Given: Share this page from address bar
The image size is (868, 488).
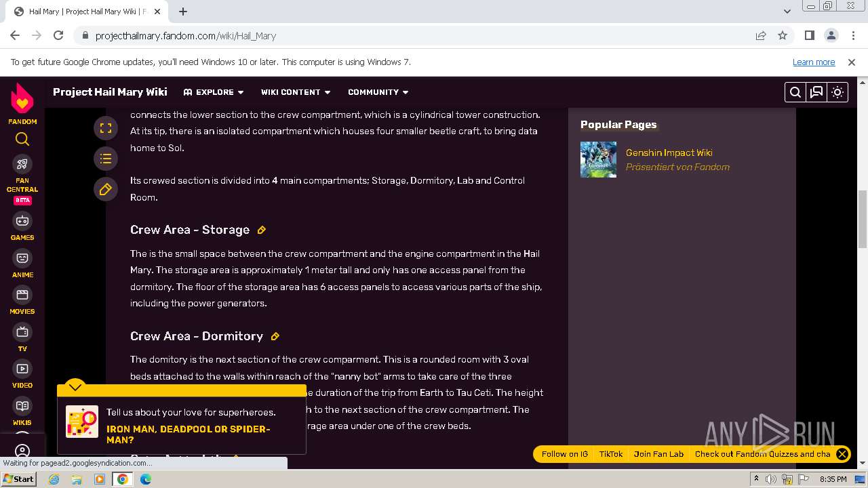Looking at the screenshot, I should tap(761, 35).
